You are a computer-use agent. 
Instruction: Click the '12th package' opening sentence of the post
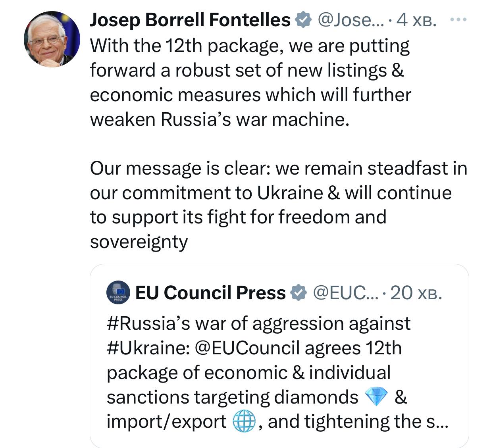coord(250,46)
